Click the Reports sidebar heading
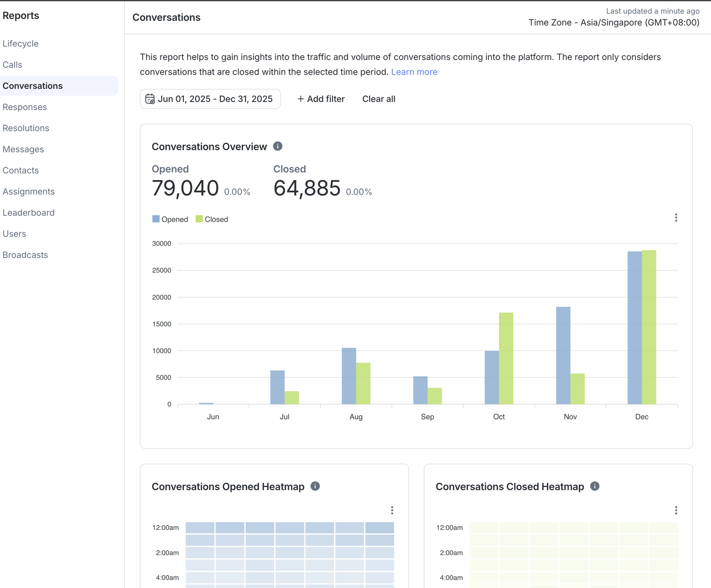This screenshot has width=711, height=588. (x=21, y=16)
